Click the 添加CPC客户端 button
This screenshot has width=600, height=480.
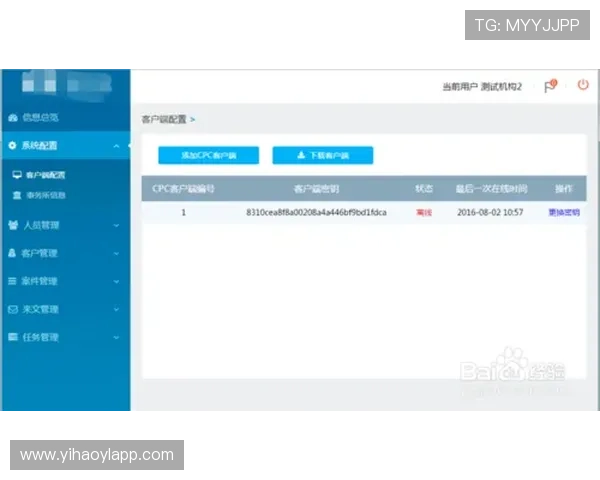pyautogui.click(x=209, y=155)
